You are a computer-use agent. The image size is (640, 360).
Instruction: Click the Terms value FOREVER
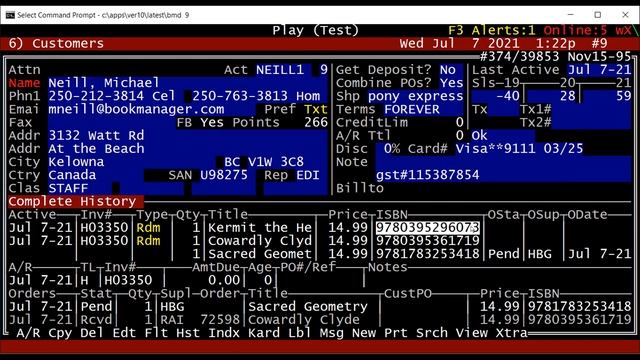[411, 109]
